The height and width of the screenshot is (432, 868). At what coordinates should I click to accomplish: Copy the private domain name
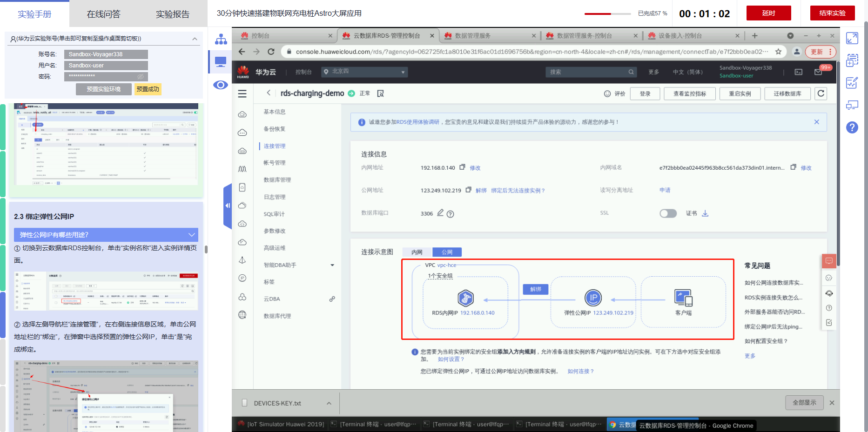pyautogui.click(x=793, y=167)
